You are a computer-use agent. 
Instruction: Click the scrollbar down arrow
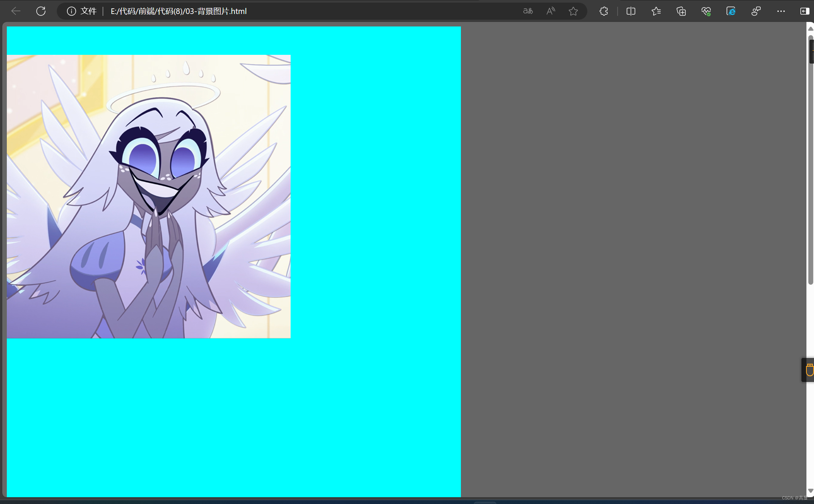coord(810,491)
